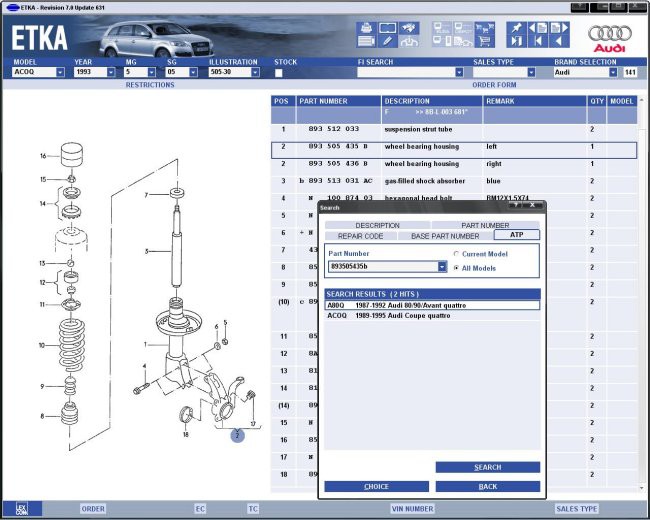
Task: Click the pushpin bookmark icon
Action: point(517,28)
